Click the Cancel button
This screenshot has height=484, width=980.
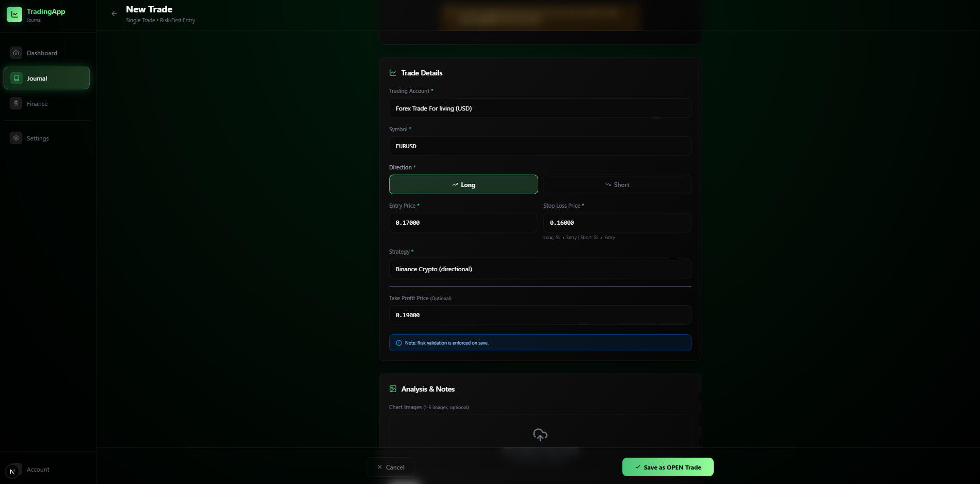[390, 466]
